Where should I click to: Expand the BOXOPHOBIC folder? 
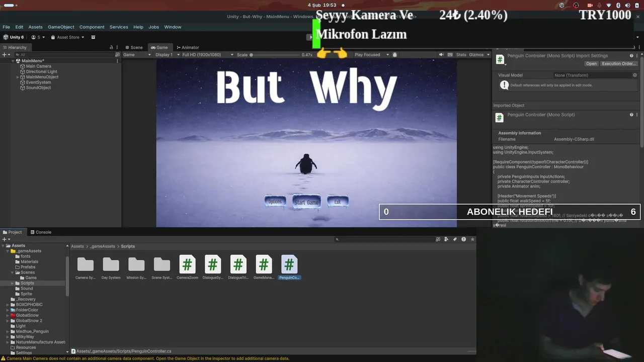[x=8, y=305]
